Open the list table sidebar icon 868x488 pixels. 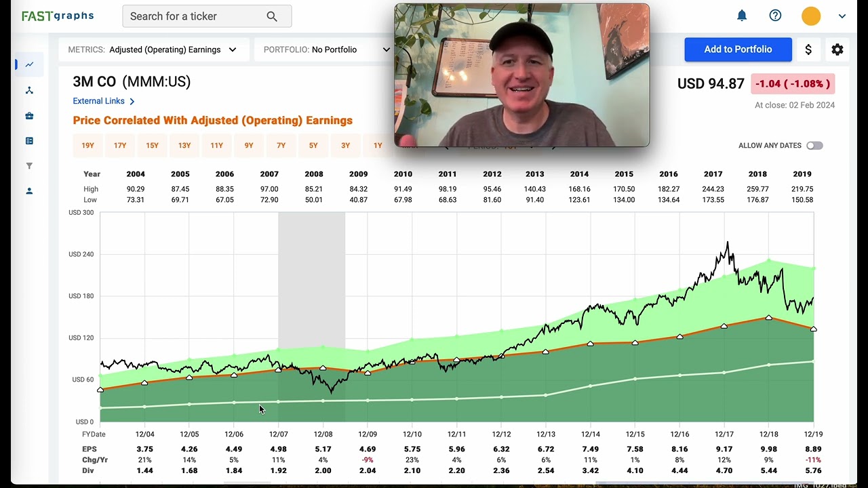(x=29, y=141)
